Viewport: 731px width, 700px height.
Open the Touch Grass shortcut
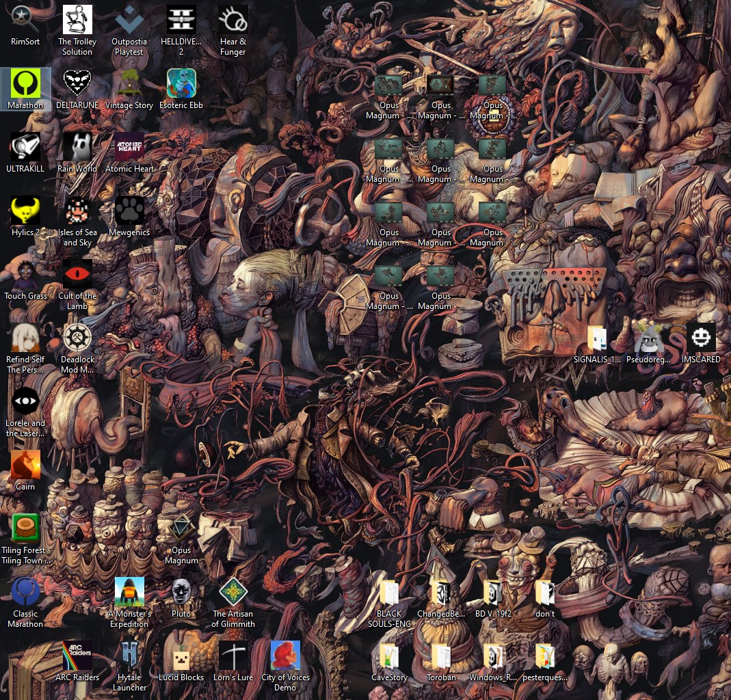pyautogui.click(x=25, y=274)
